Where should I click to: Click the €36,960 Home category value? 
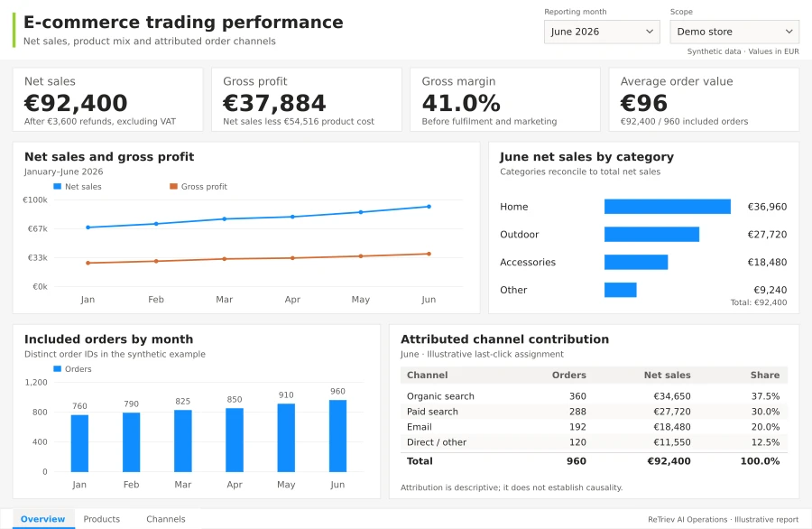pyautogui.click(x=767, y=207)
